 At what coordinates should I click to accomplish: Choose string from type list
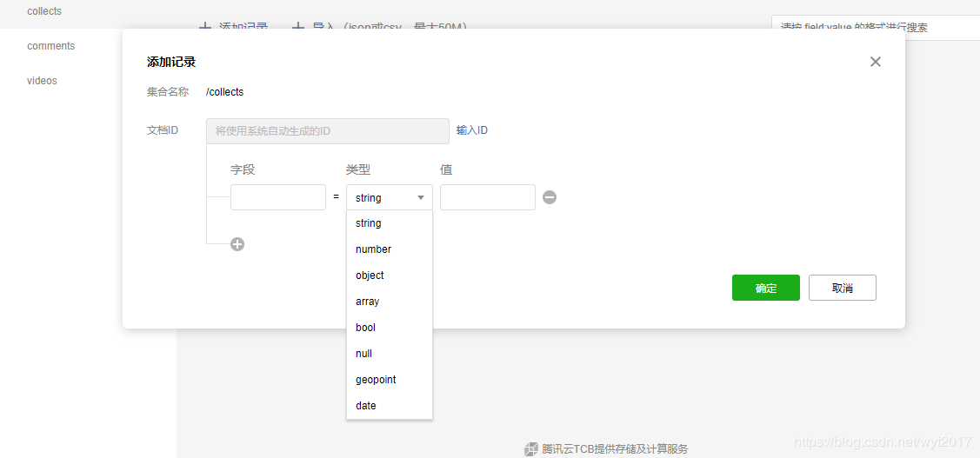[390, 223]
